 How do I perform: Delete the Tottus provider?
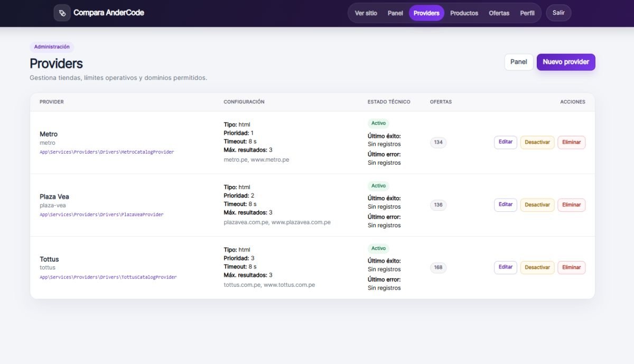(x=572, y=267)
